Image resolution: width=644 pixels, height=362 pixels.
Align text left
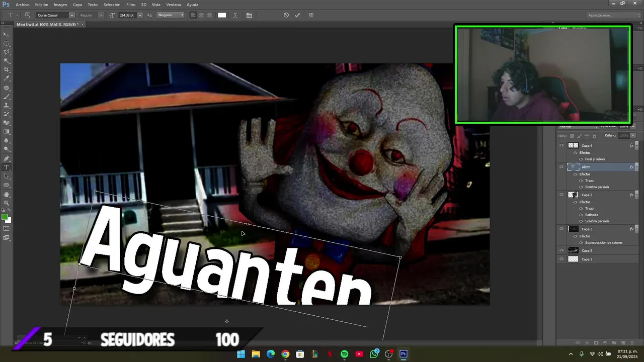pos(193,15)
